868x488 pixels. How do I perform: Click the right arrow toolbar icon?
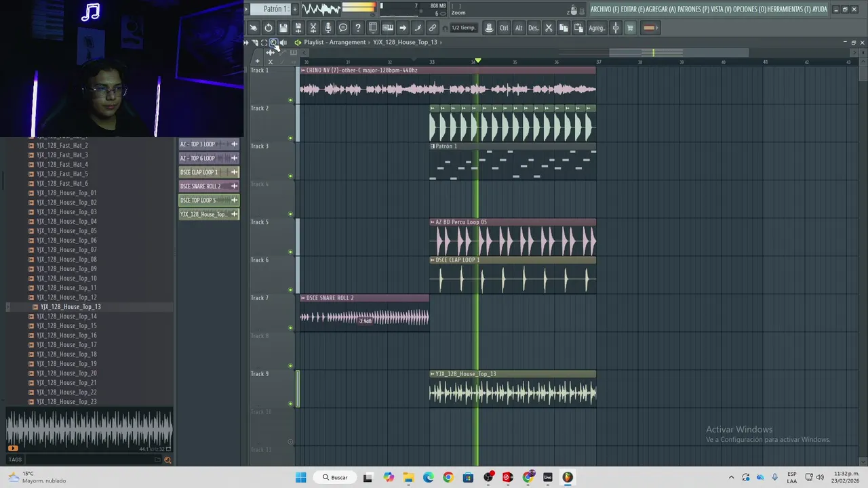pyautogui.click(x=403, y=28)
